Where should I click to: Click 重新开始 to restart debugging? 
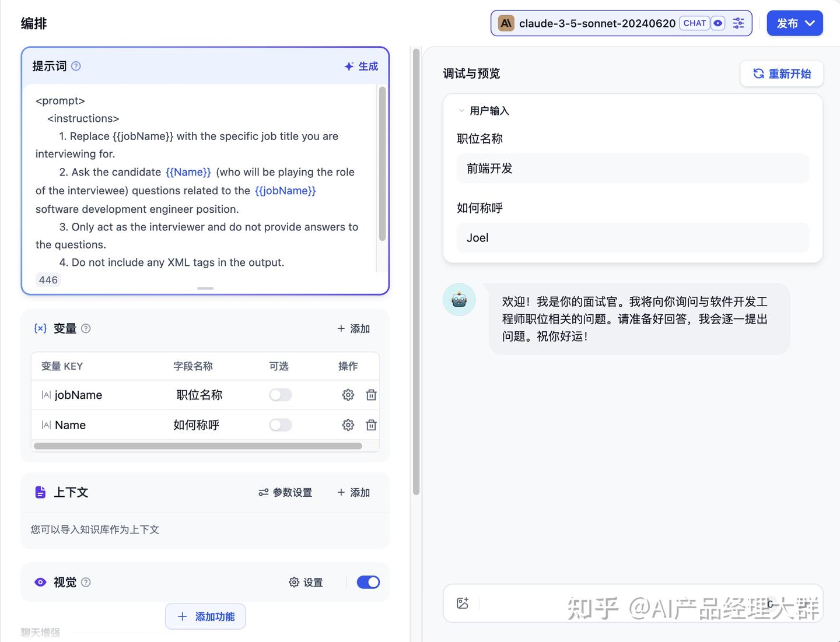click(782, 73)
